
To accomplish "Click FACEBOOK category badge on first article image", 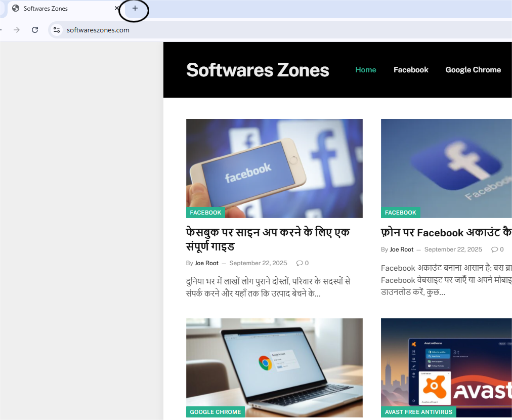I will click(x=205, y=213).
